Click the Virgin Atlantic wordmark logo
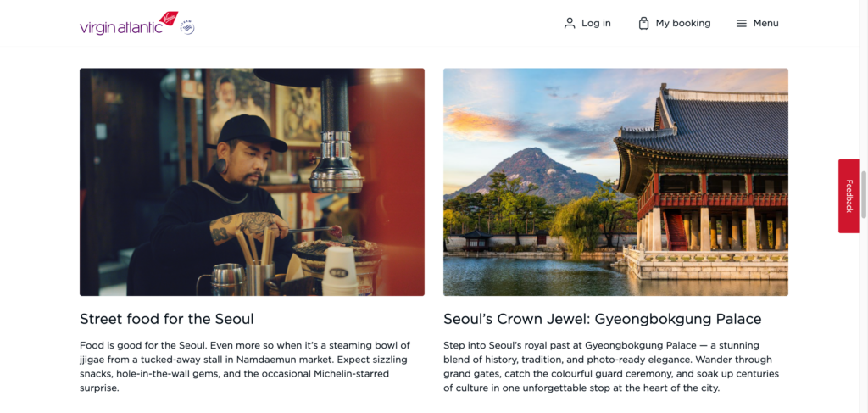The width and height of the screenshot is (868, 413). pyautogui.click(x=121, y=28)
